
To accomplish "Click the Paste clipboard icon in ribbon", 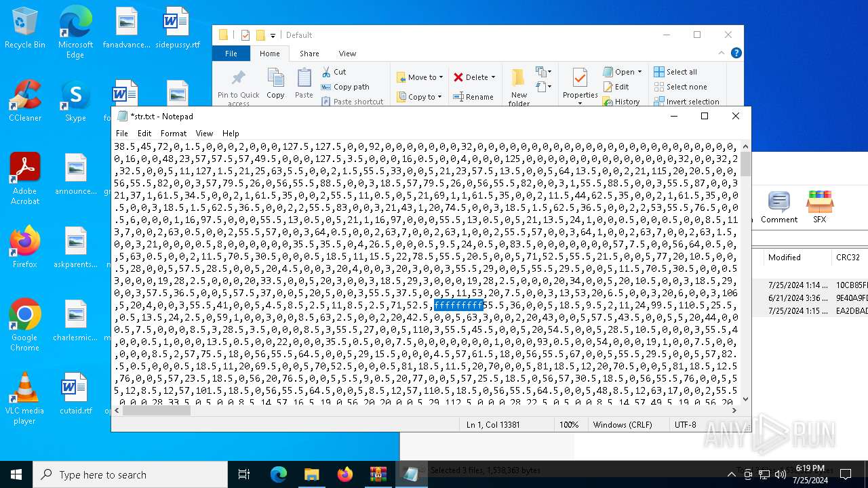I will coord(304,78).
